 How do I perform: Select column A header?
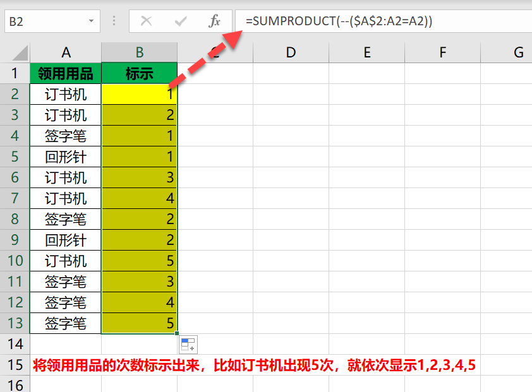(66, 52)
